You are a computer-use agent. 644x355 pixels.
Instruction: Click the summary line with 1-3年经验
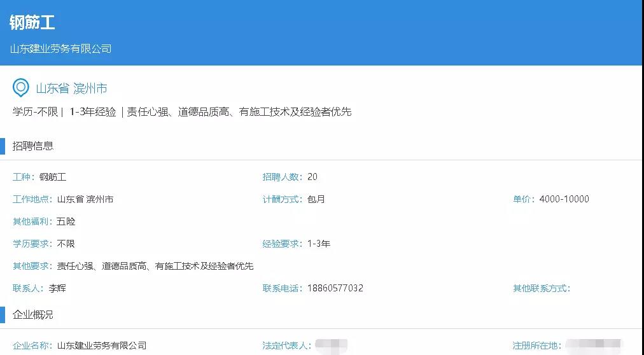pos(181,112)
